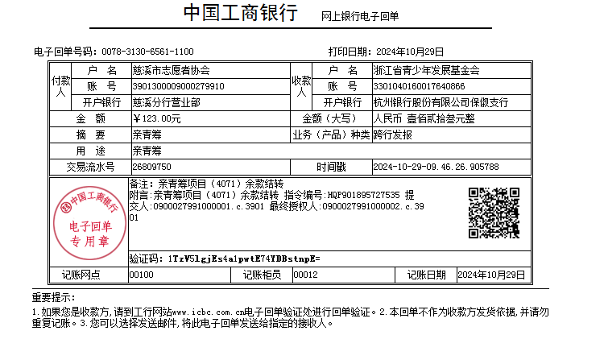Click the 业务（产品）种类 label
The height and width of the screenshot is (364, 604).
pyautogui.click(x=331, y=134)
